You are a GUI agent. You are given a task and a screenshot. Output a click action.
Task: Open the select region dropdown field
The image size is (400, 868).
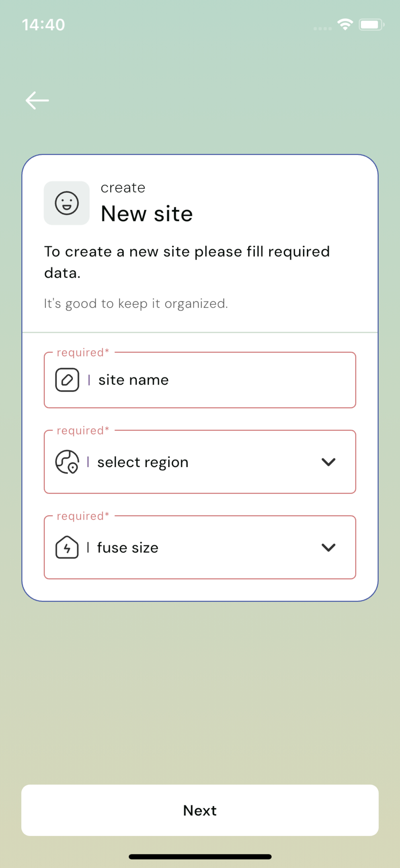200,462
